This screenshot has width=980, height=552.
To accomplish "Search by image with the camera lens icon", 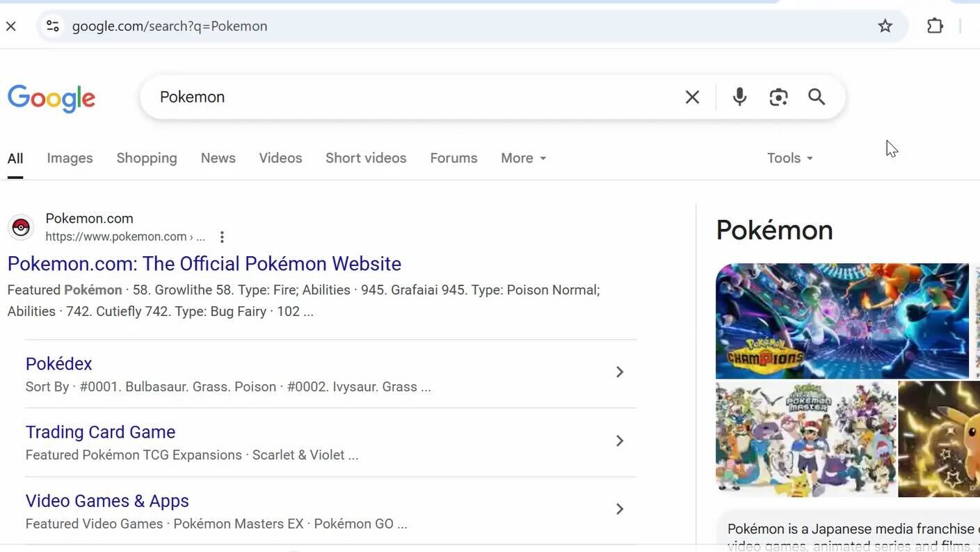I will (778, 97).
